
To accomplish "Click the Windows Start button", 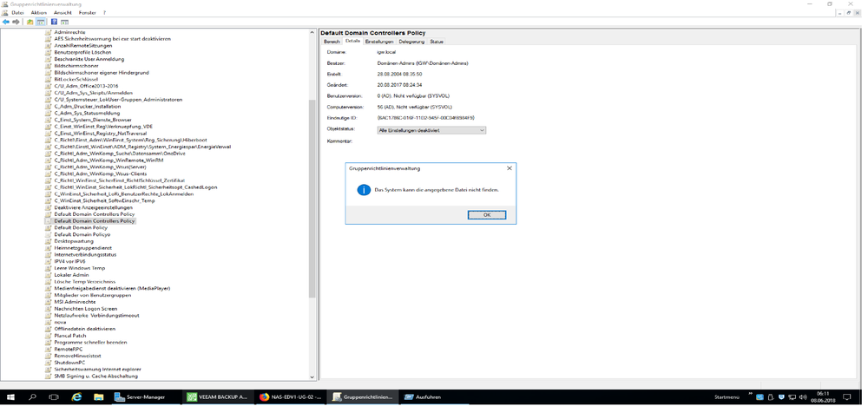I will click(10, 397).
